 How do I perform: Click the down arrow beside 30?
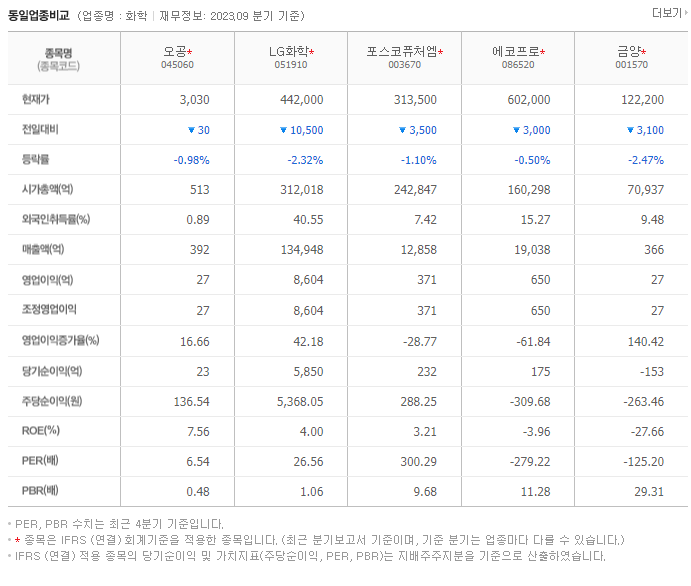(x=191, y=130)
